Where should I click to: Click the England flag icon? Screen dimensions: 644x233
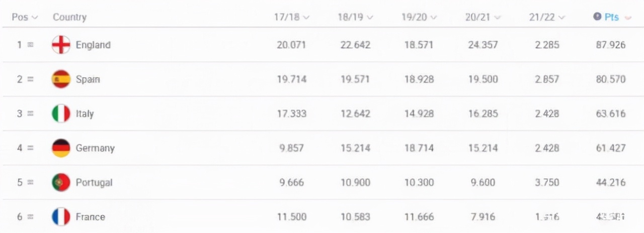click(61, 45)
